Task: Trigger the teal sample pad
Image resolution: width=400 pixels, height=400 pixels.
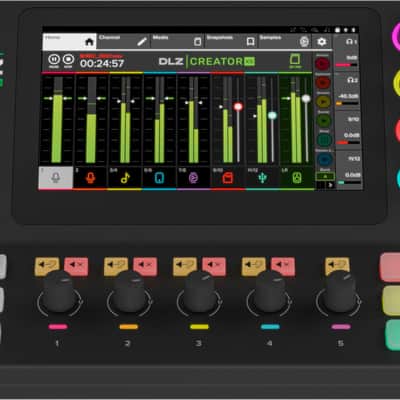Action: click(323, 140)
